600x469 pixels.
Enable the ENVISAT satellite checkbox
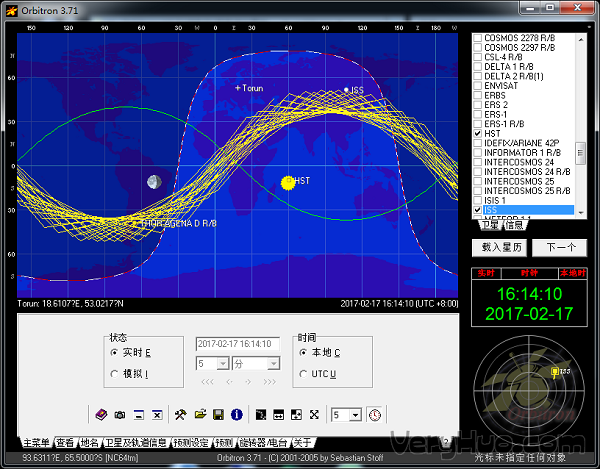[478, 86]
